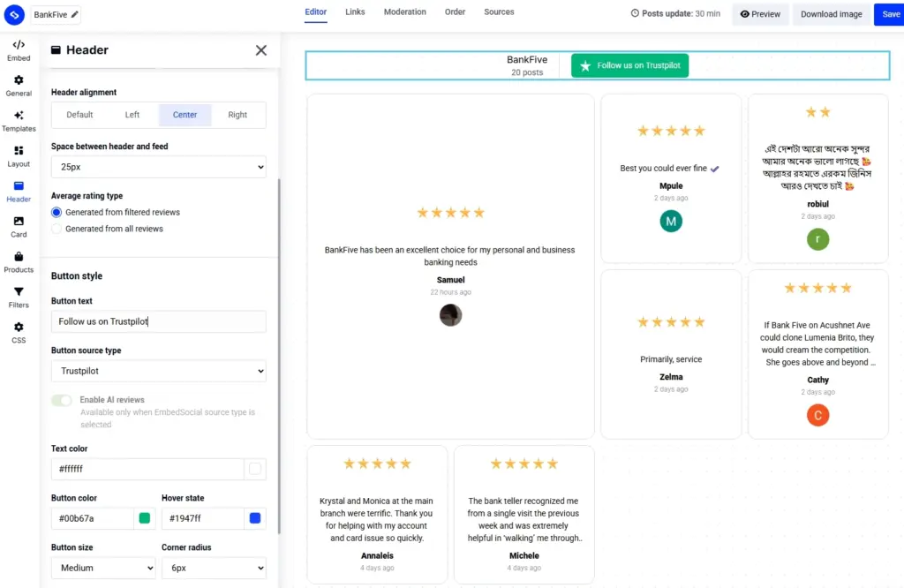Click the Save button
The height and width of the screenshot is (588, 904).
pyautogui.click(x=890, y=14)
